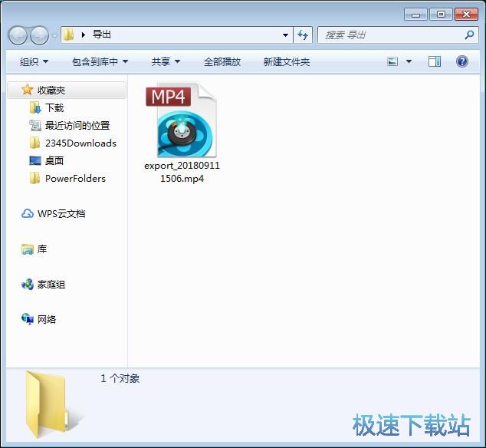This screenshot has width=486, height=448.
Task: Open the 共享 dropdown menu
Action: (166, 61)
